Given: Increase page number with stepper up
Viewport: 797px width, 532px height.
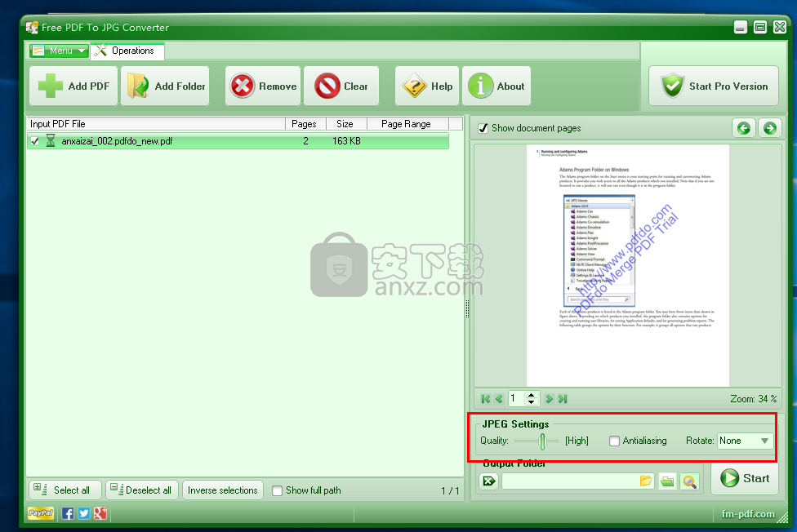Looking at the screenshot, I should click(531, 395).
